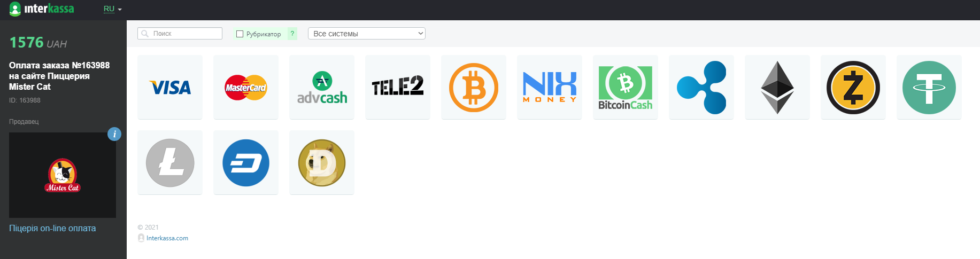Choose MasterCard as payment option
The image size is (980, 259).
(246, 87)
